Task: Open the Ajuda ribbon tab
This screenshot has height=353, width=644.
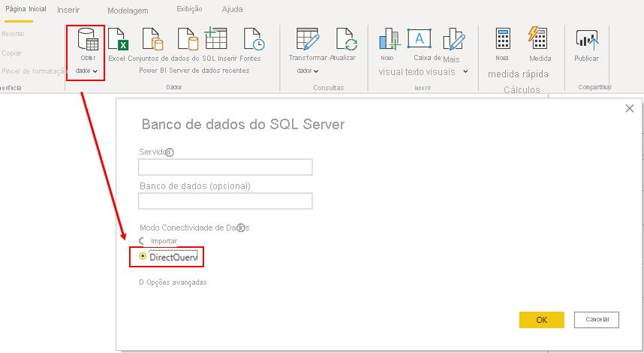Action: [232, 9]
